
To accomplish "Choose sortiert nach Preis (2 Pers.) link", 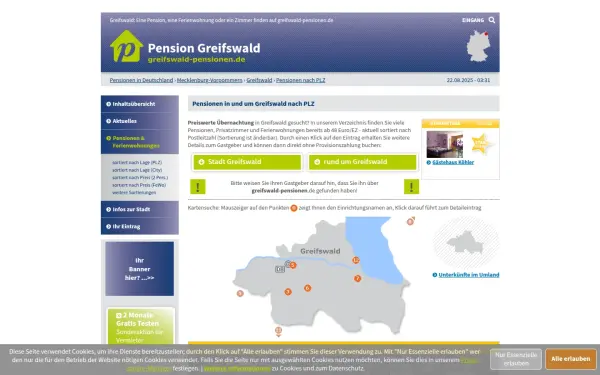I will [x=140, y=178].
